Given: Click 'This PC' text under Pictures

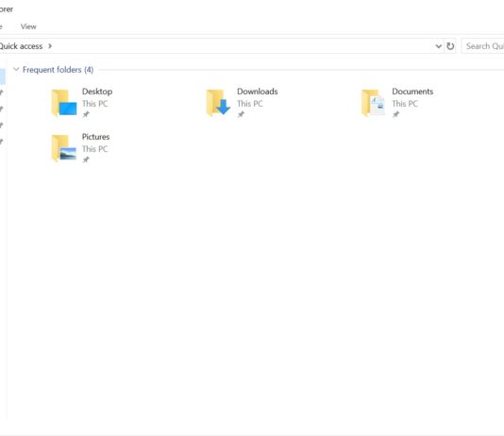Looking at the screenshot, I should click(x=94, y=149).
